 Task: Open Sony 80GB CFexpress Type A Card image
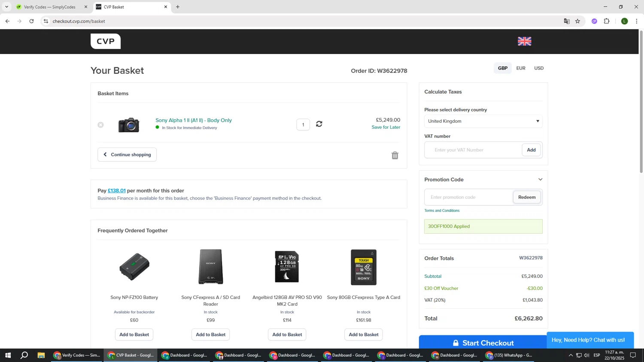click(364, 267)
